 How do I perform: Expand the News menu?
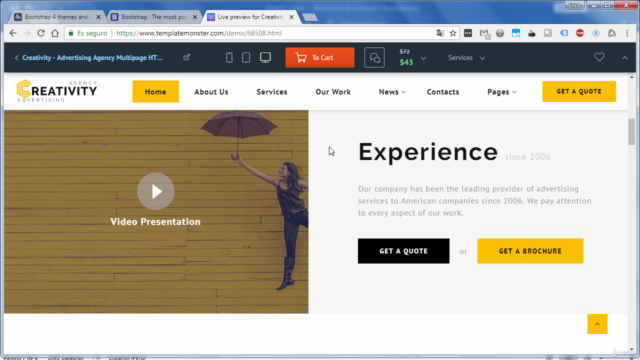coord(392,92)
